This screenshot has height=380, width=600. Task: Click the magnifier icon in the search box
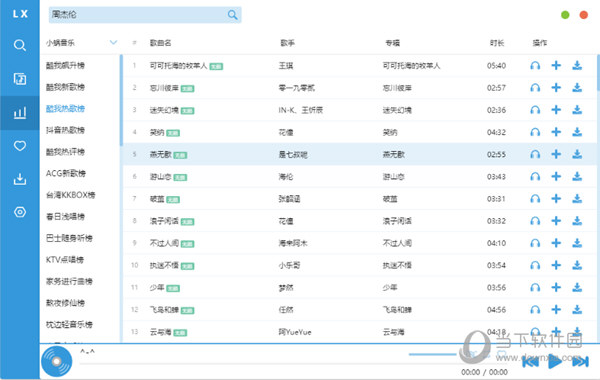point(232,15)
